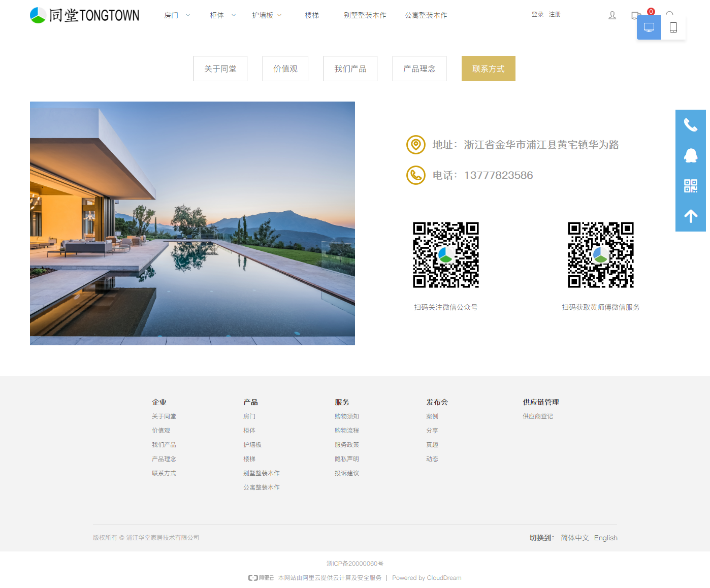Open the user account profile icon
Viewport: 710px width, 588px height.
coord(612,15)
